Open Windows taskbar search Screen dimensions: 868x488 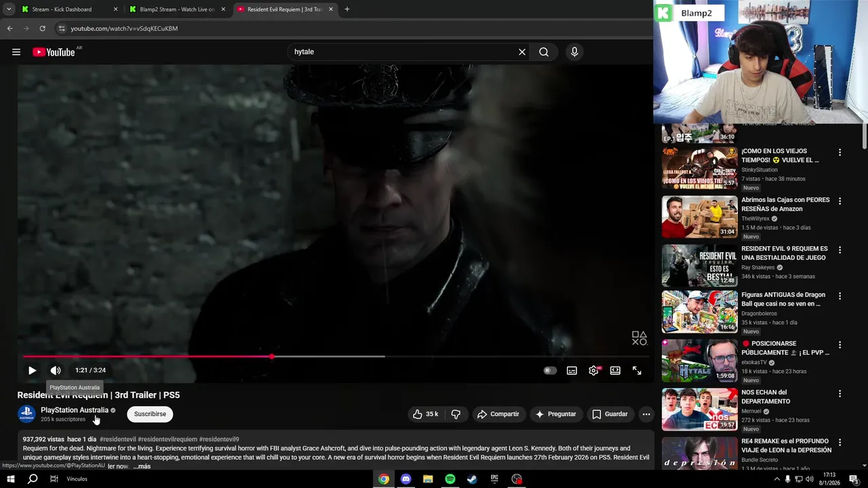(33, 479)
